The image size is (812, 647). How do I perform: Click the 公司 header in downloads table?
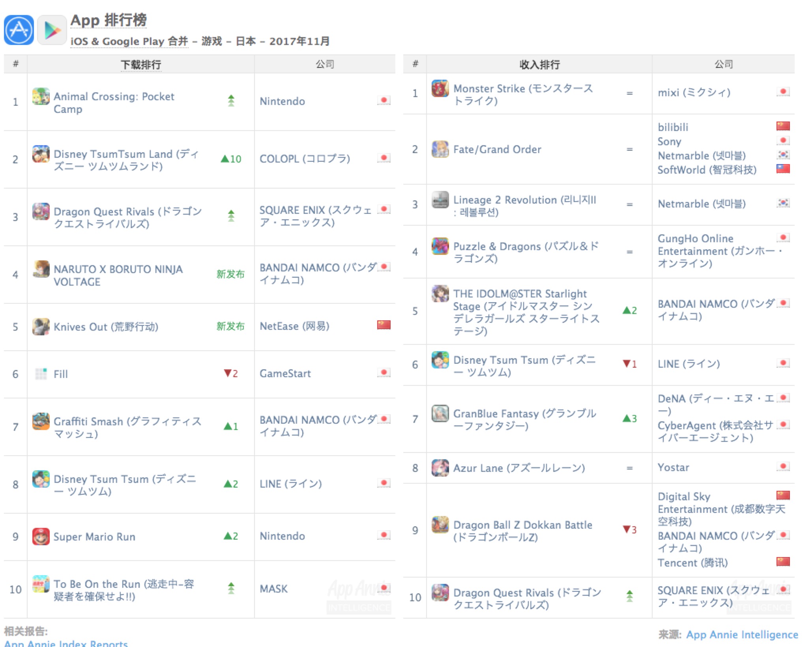pyautogui.click(x=325, y=64)
